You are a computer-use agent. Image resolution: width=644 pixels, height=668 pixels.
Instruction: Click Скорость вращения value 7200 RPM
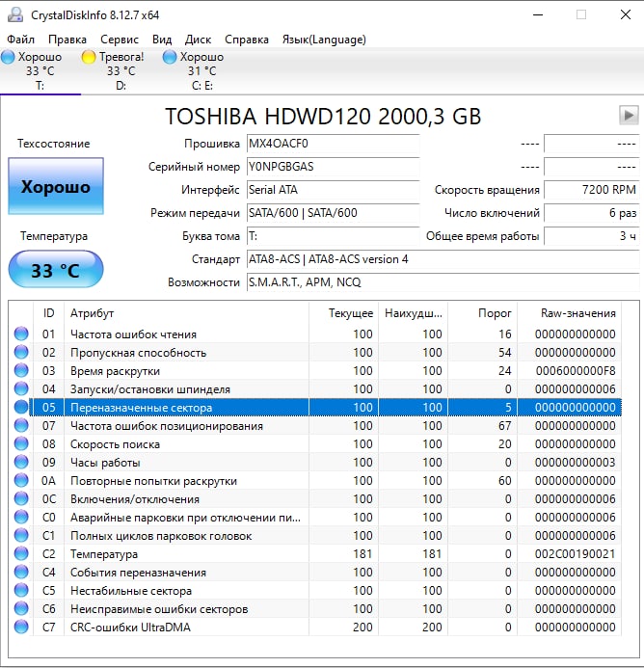point(592,190)
